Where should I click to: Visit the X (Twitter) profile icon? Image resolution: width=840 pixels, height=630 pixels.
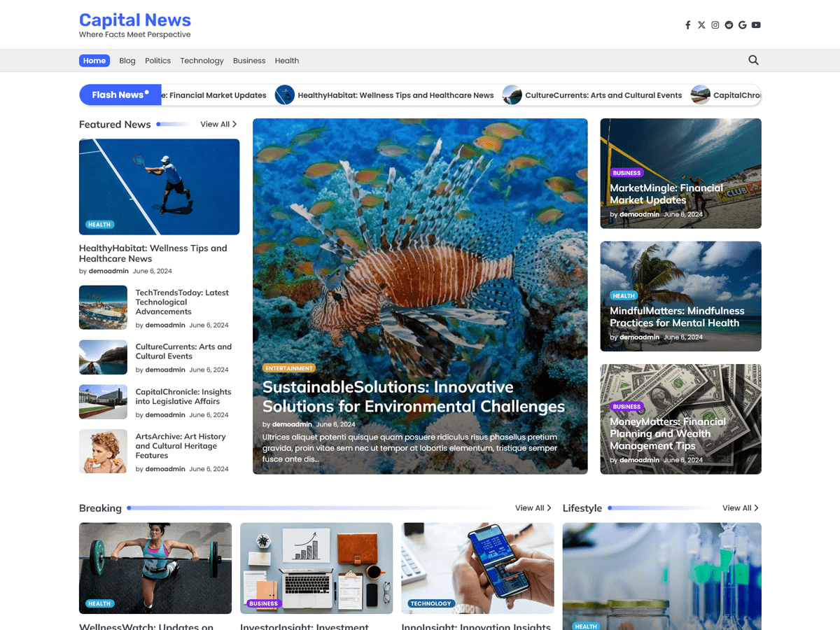tap(701, 24)
